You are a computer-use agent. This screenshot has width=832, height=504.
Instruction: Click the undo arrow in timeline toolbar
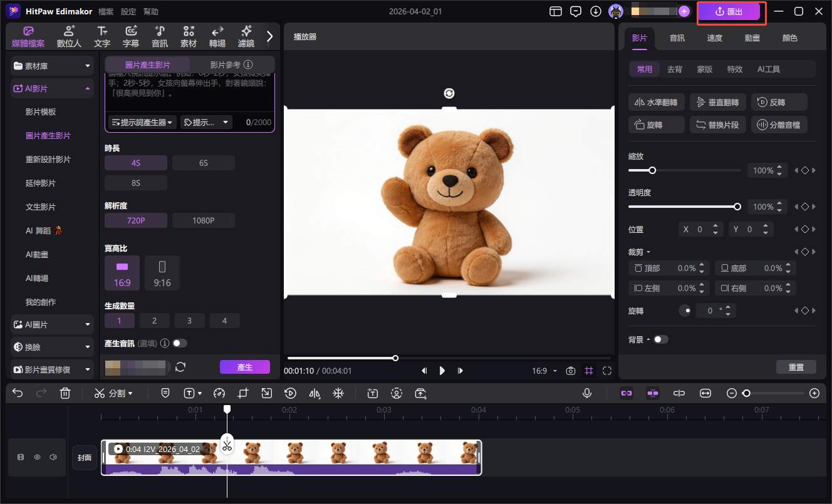18,393
